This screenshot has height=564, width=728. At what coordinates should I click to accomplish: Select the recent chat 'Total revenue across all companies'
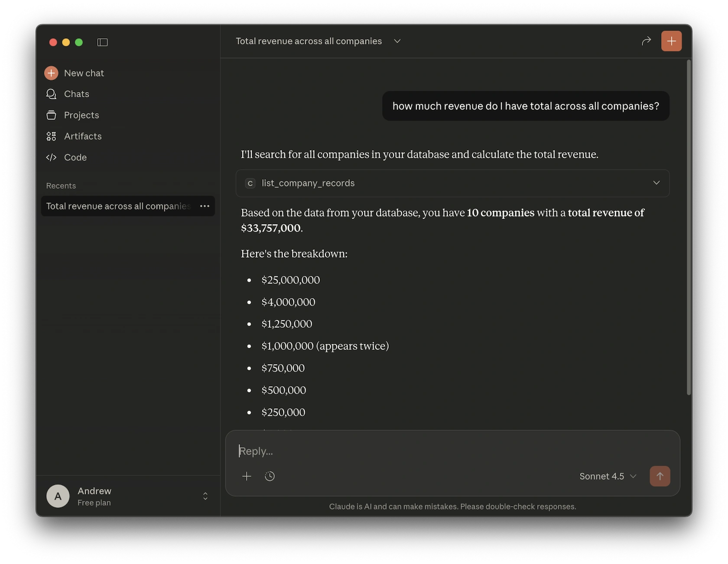(x=118, y=206)
